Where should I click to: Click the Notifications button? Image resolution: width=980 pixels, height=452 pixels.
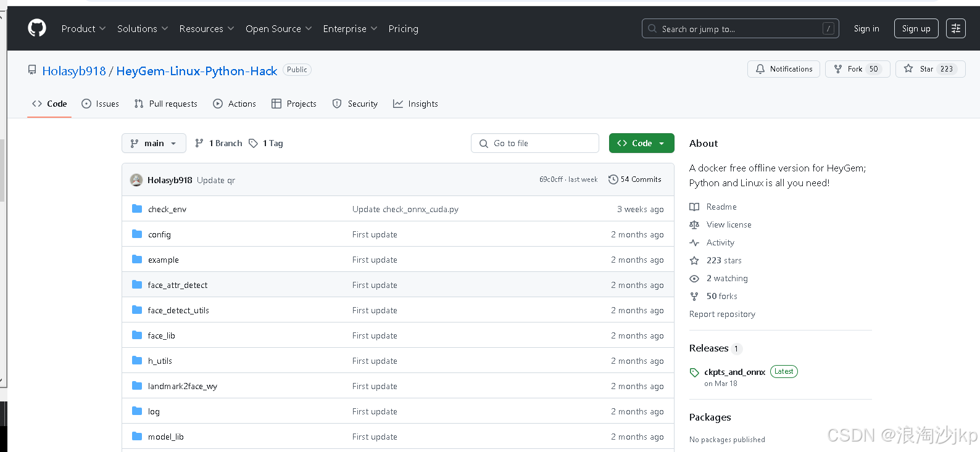click(784, 69)
